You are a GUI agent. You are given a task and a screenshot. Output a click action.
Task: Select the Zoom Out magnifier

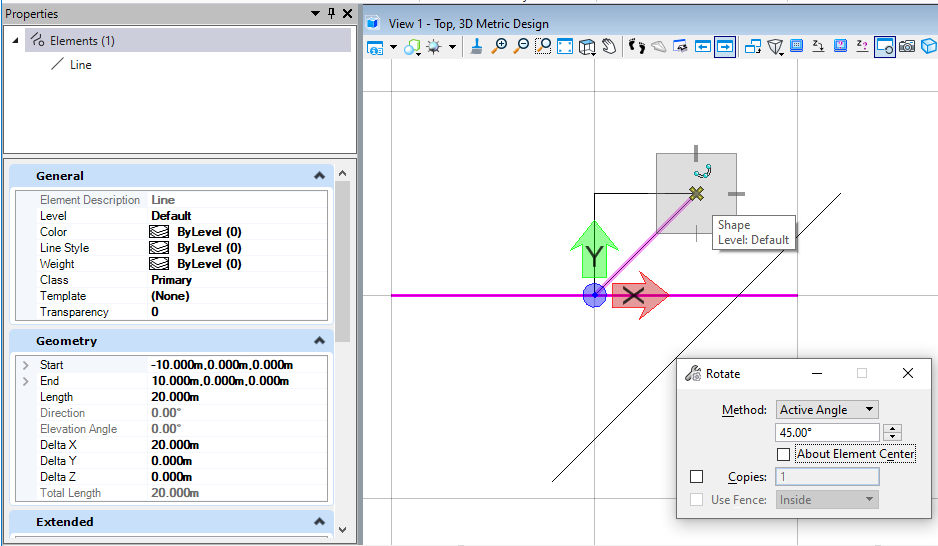(x=521, y=47)
